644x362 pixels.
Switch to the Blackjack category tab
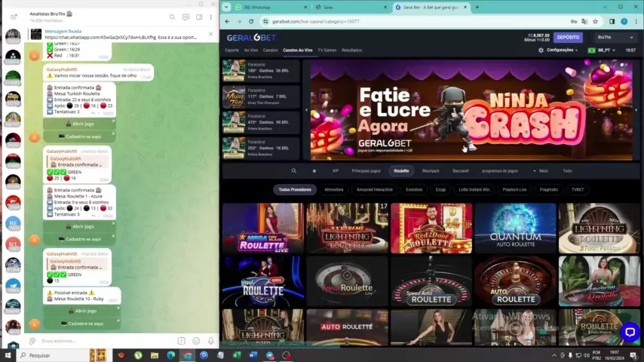(431, 171)
